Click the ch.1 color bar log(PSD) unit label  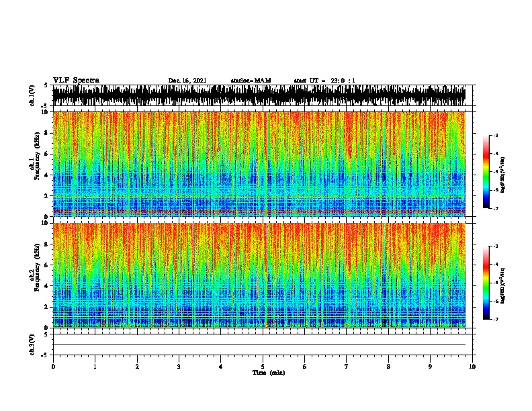click(502, 175)
